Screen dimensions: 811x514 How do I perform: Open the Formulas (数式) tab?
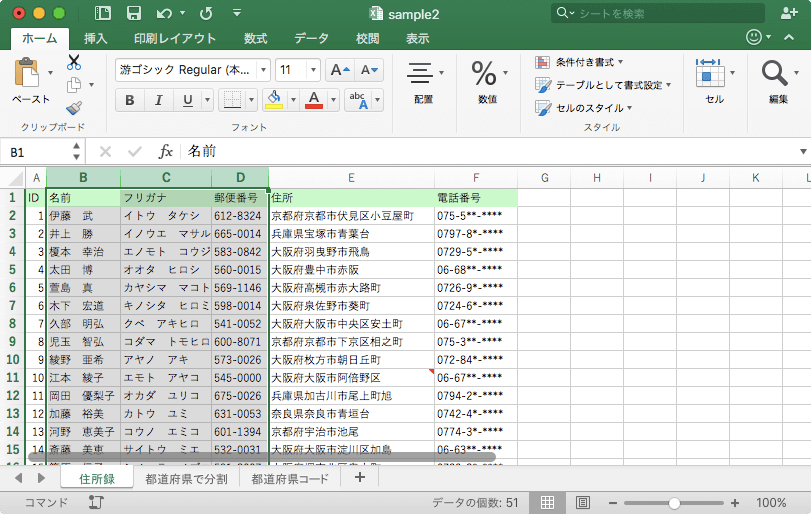pos(256,38)
